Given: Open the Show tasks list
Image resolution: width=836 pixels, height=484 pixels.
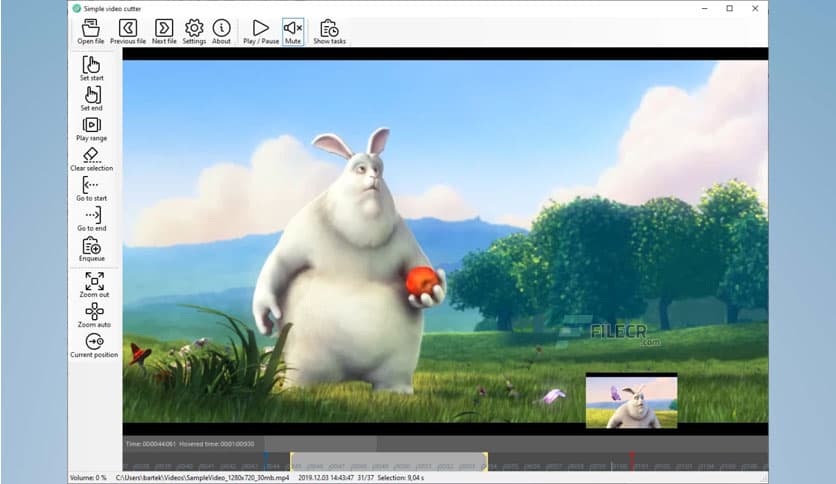Looking at the screenshot, I should coord(329,31).
